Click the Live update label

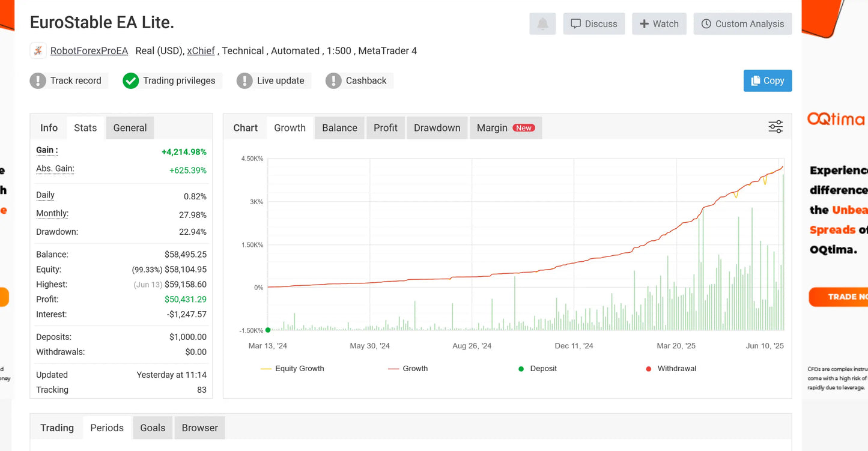click(281, 80)
